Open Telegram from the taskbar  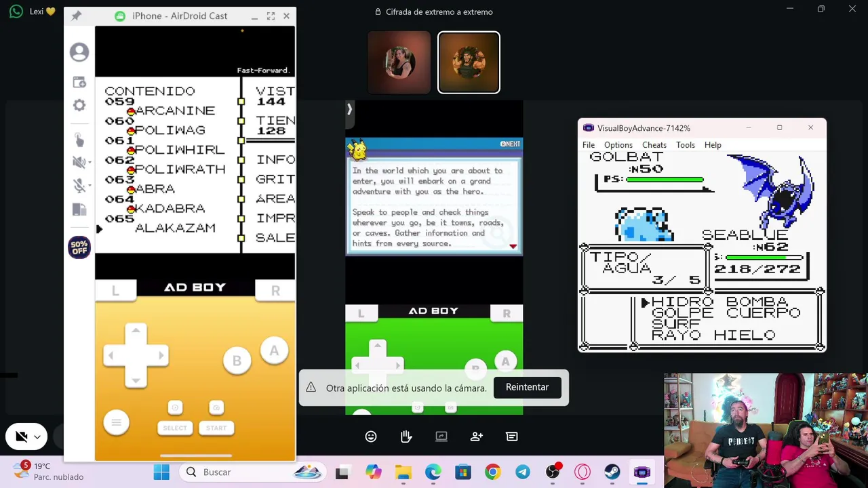click(x=523, y=472)
